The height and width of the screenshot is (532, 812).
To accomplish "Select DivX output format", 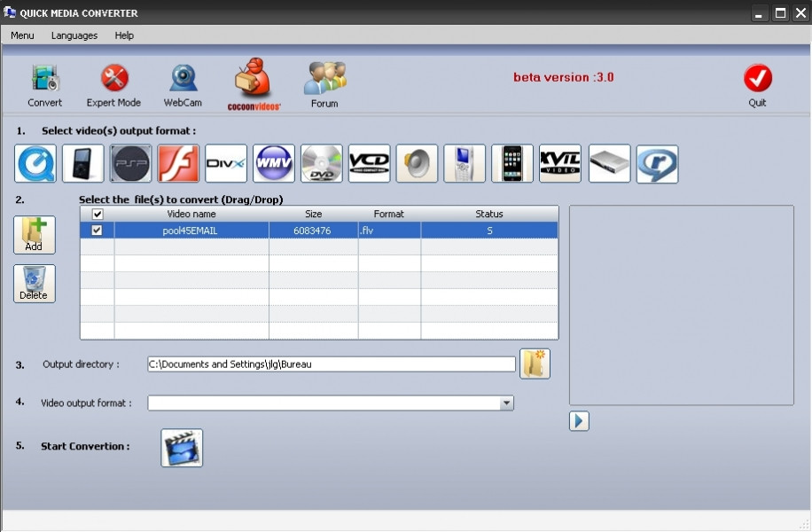I will [x=226, y=164].
